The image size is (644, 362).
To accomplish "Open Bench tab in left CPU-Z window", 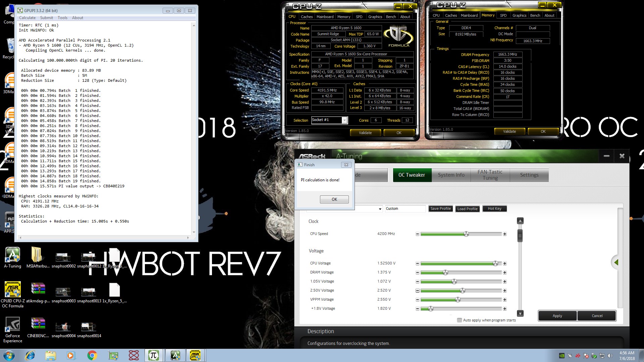I will (x=391, y=17).
